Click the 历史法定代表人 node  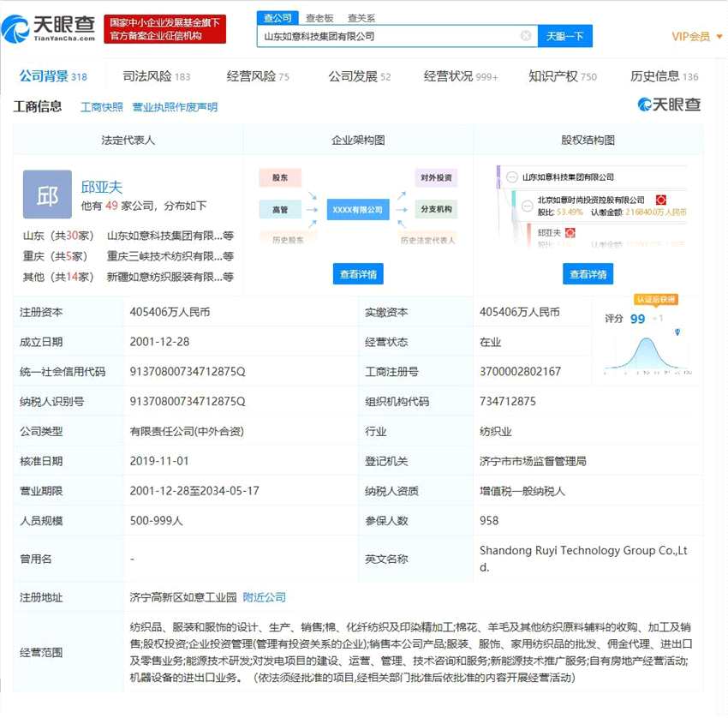427,240
